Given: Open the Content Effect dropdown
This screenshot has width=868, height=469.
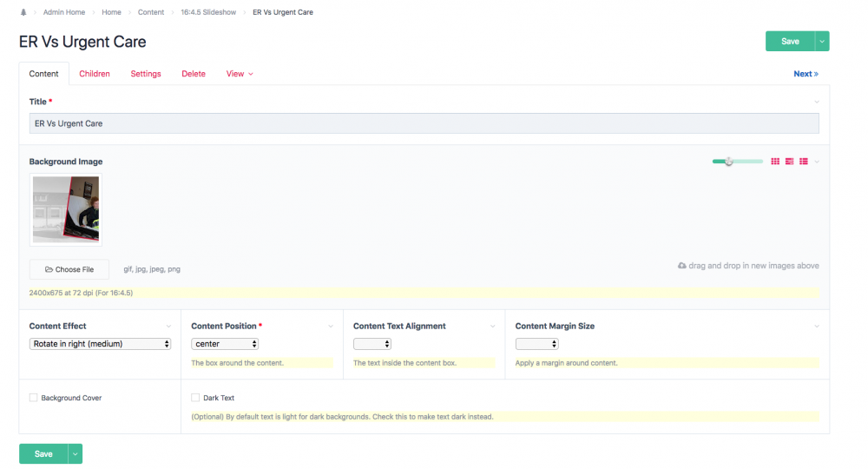Looking at the screenshot, I should tap(101, 344).
